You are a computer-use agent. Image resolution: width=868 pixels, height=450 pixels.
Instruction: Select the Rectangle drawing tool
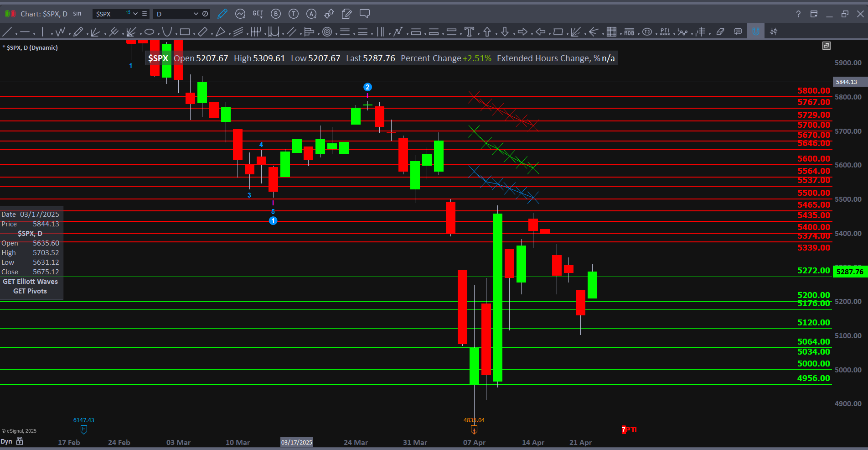coord(185,32)
